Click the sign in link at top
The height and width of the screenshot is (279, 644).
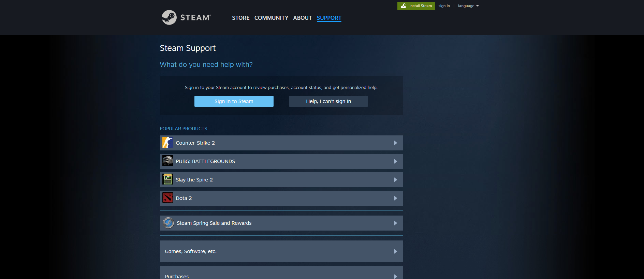click(x=444, y=6)
